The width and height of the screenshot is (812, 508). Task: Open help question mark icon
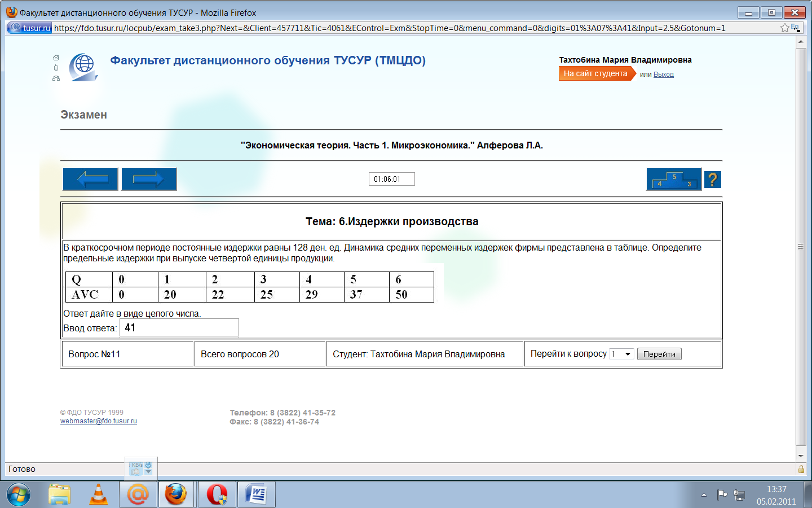tap(713, 179)
